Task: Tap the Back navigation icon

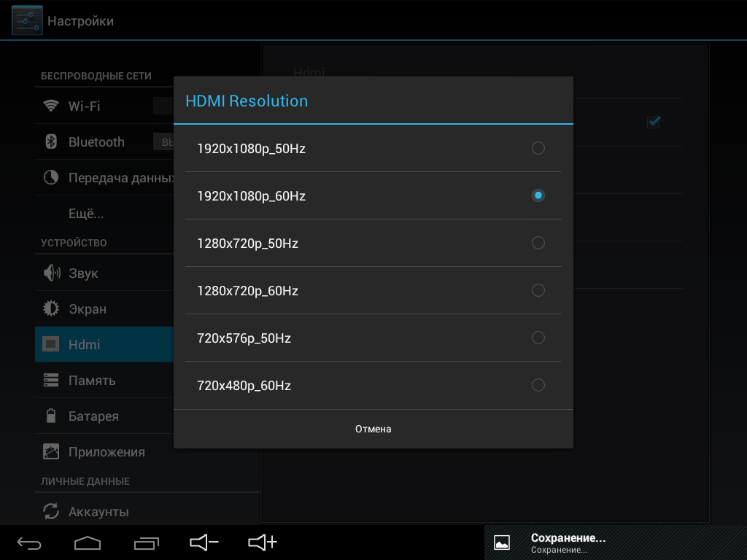Action: 30,542
